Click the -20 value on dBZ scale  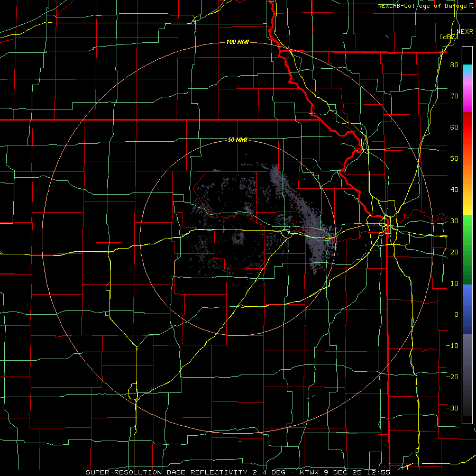(452, 377)
